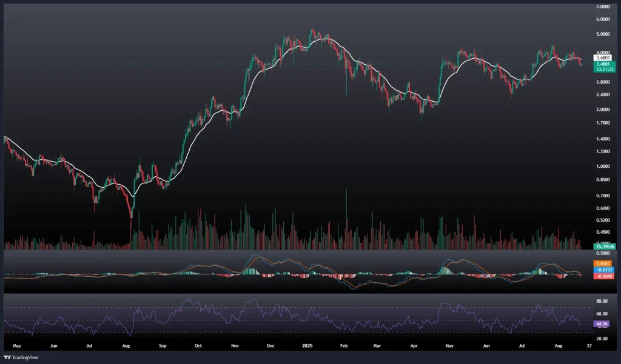Click the white 3.6803 moving average label

pos(603,58)
